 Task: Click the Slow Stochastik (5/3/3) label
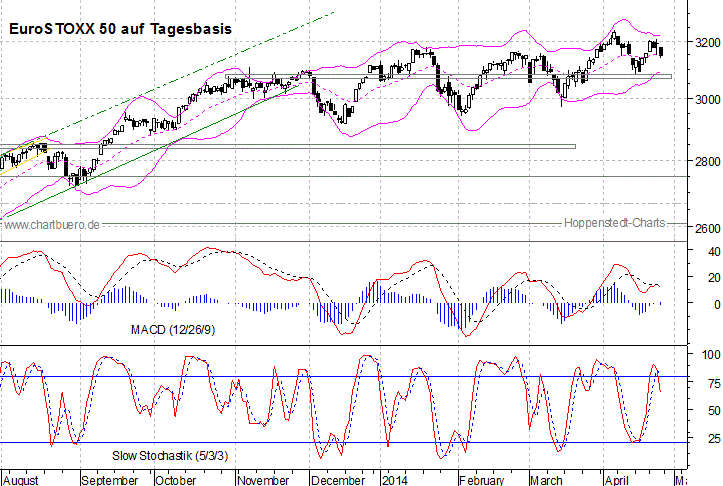[x=170, y=456]
